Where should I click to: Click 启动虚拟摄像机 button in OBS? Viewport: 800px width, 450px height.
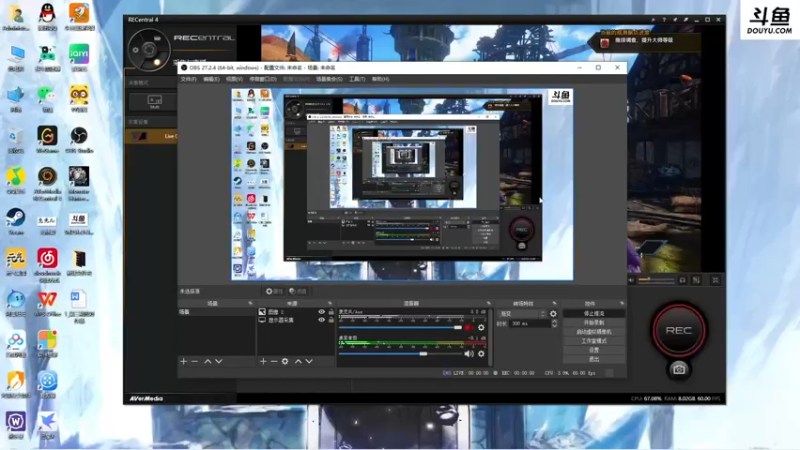click(594, 332)
